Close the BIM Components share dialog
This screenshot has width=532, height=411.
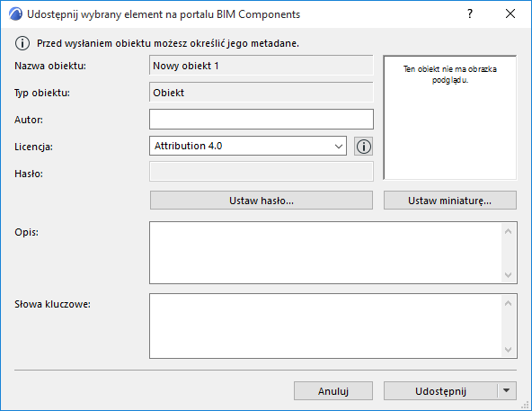(510, 13)
